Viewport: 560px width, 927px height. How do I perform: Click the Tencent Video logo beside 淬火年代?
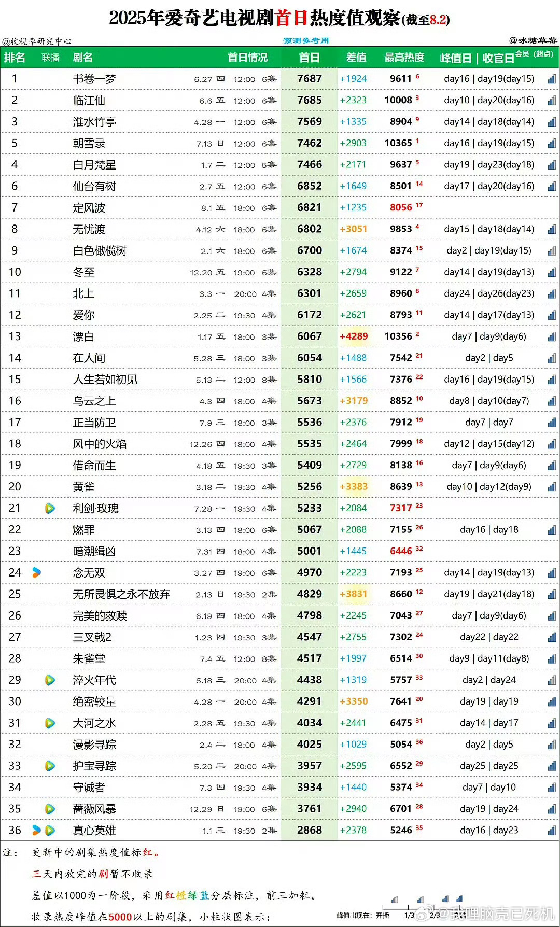point(50,680)
